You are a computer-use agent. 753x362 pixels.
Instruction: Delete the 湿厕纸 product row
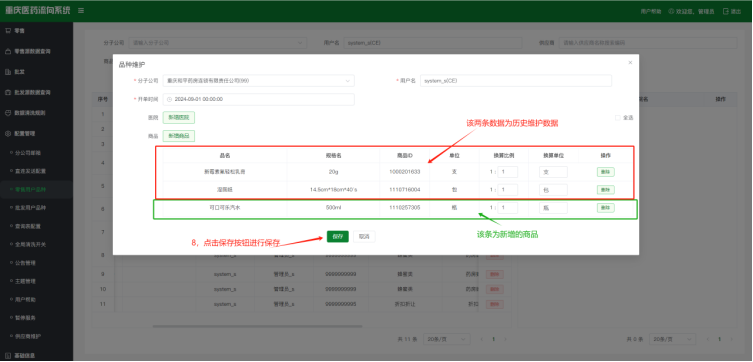click(606, 190)
